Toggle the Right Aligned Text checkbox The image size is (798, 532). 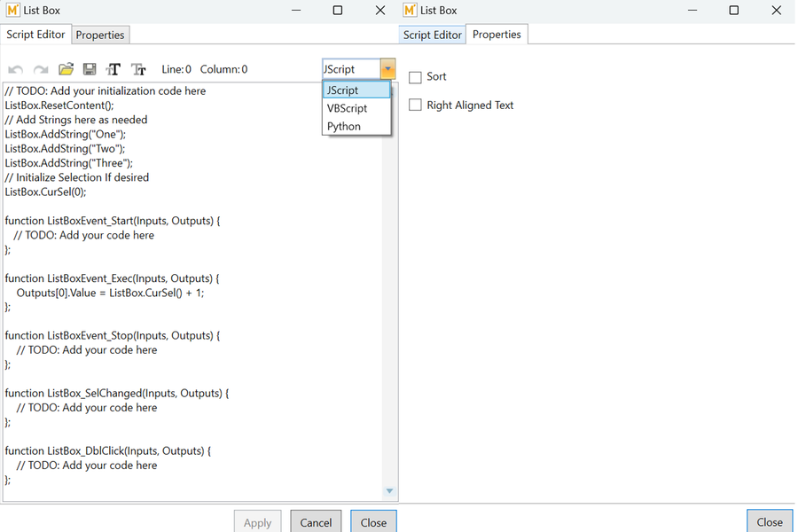(415, 106)
